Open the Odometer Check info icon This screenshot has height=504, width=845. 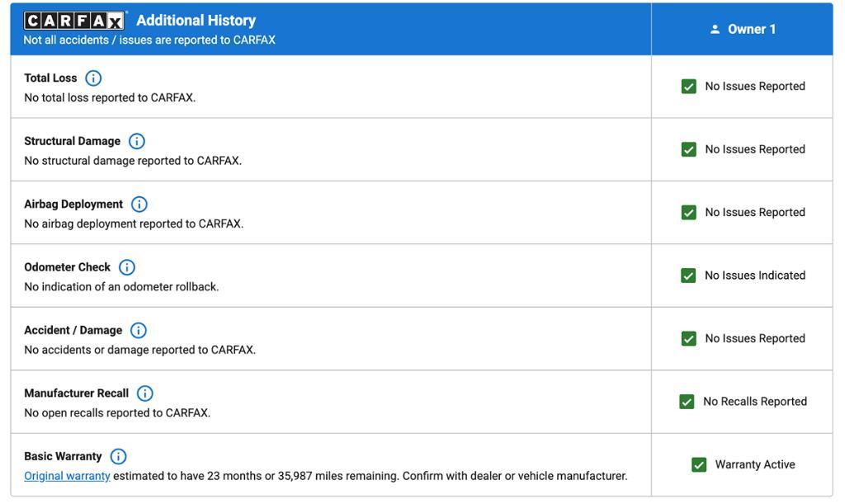pos(126,267)
